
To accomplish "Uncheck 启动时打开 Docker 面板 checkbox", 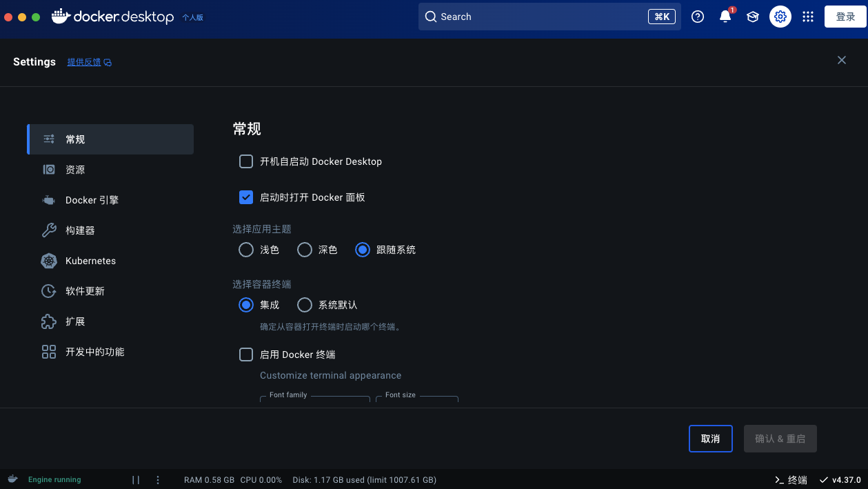I will click(x=246, y=197).
